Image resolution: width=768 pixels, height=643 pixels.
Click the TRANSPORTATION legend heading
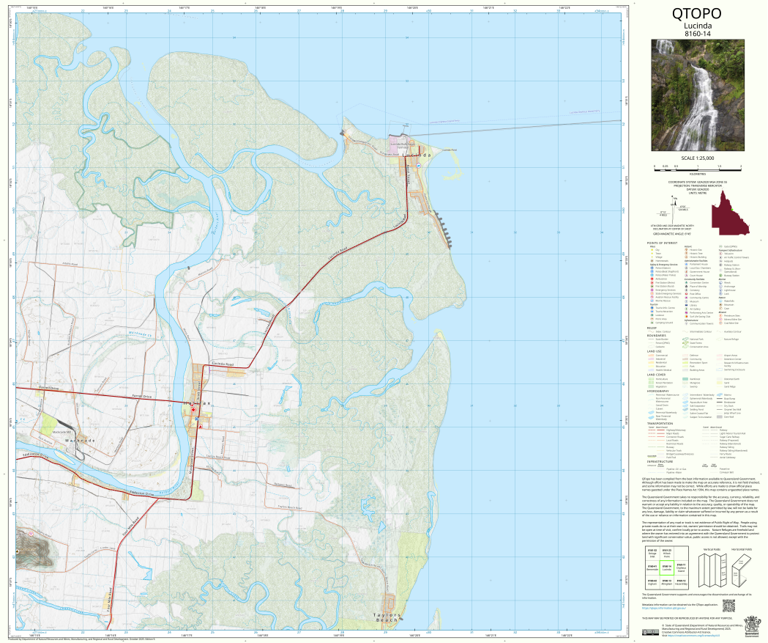click(x=660, y=423)
